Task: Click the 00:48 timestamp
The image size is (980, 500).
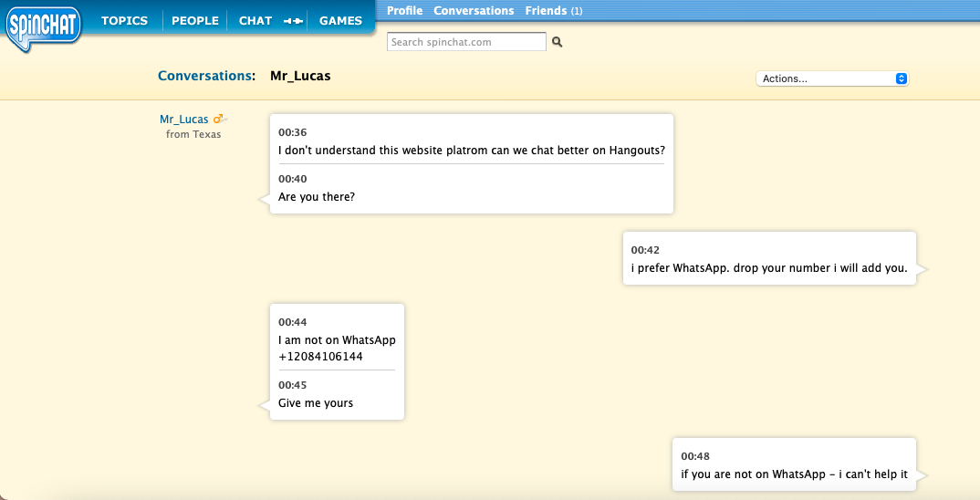Action: (x=695, y=456)
